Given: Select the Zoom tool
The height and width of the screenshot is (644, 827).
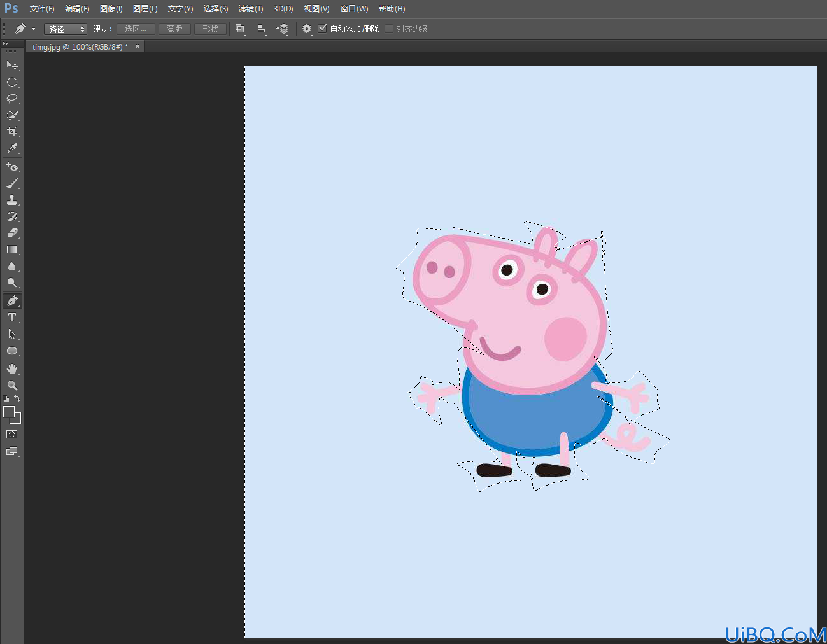Looking at the screenshot, I should pos(12,386).
